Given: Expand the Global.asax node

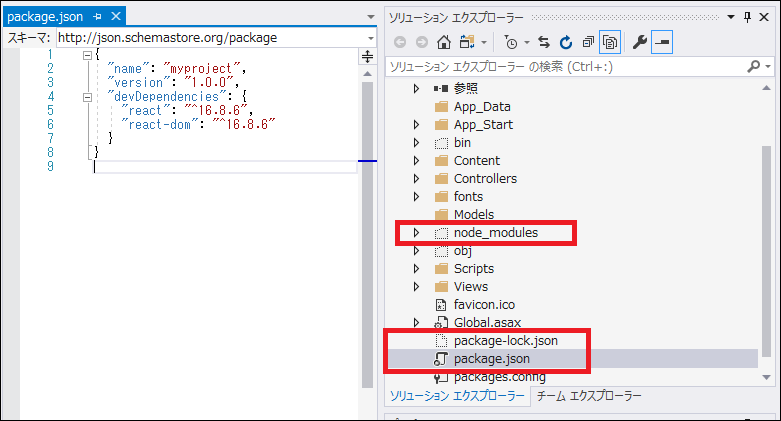Looking at the screenshot, I should click(416, 322).
